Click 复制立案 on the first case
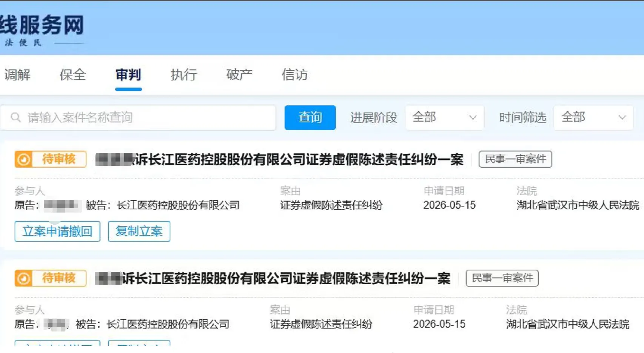The height and width of the screenshot is (353, 644). coord(139,231)
